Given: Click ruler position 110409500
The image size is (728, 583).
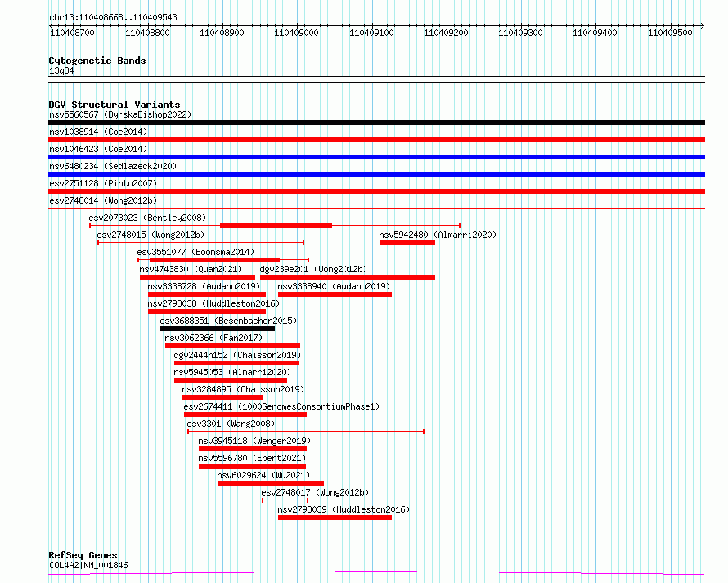Looking at the screenshot, I should (670, 33).
